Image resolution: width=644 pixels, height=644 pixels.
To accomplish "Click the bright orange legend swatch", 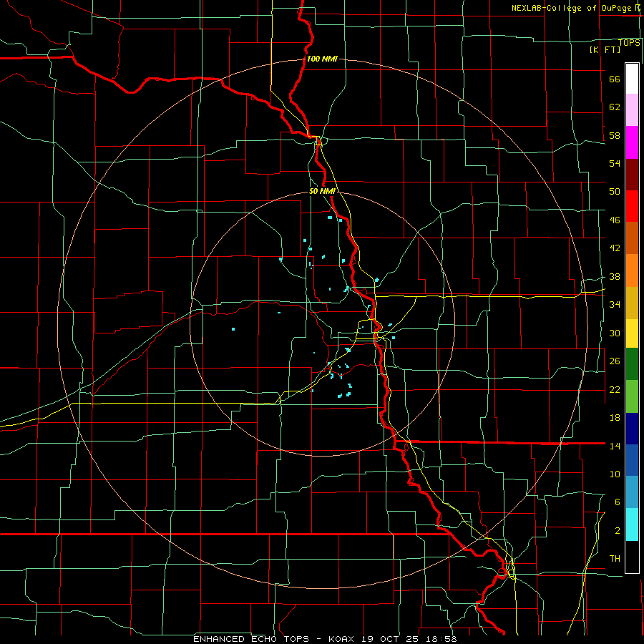I will coord(632,270).
